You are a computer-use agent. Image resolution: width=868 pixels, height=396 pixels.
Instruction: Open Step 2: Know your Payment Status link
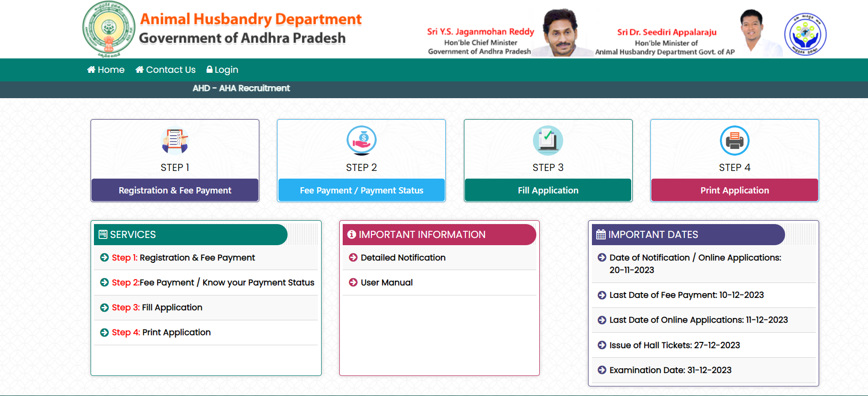click(213, 283)
